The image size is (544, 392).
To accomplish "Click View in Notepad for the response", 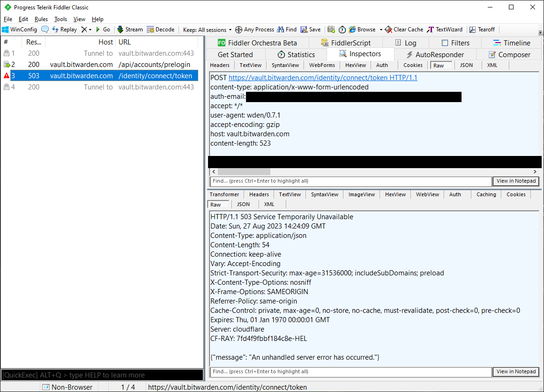I will tap(516, 371).
